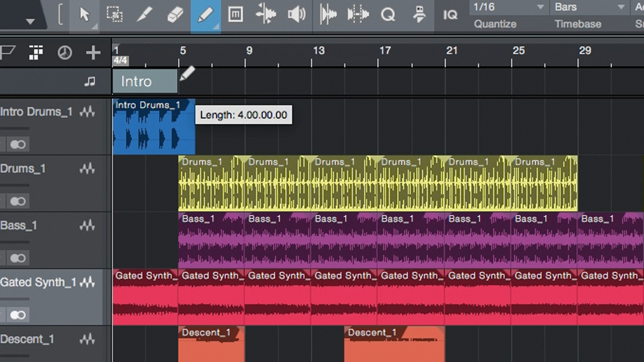Click the Quantize label text
The height and width of the screenshot is (362, 644).
[495, 24]
